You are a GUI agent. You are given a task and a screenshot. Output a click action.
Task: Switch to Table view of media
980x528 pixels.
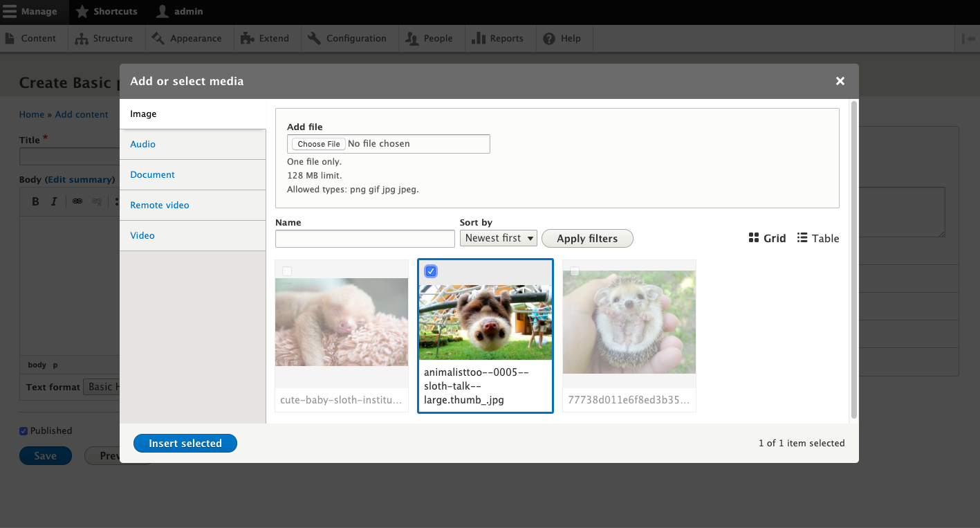(817, 238)
